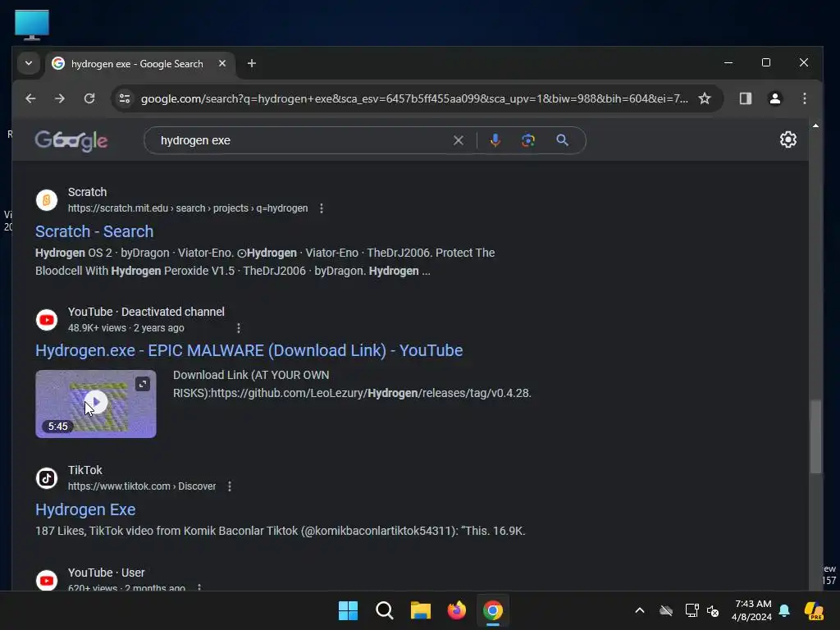Click the TikTok site favicon
This screenshot has height=630, width=840.
coord(47,478)
